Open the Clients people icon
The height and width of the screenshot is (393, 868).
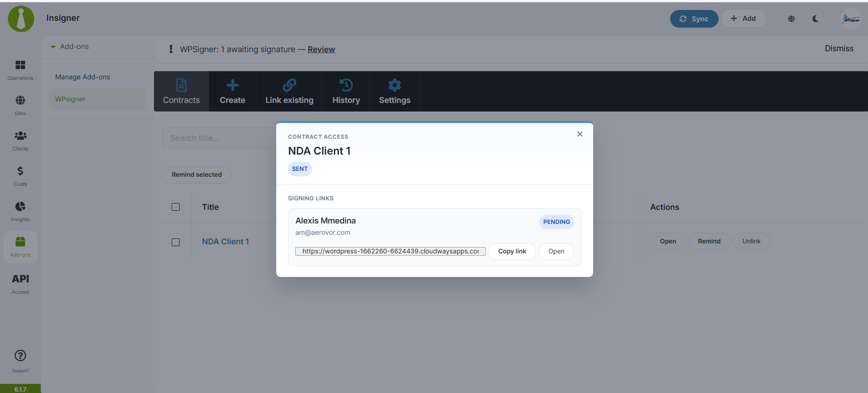(20, 136)
